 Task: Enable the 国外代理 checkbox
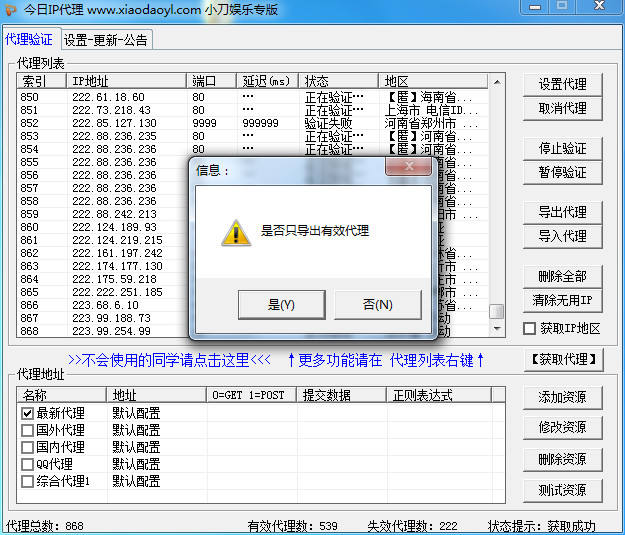click(28, 430)
